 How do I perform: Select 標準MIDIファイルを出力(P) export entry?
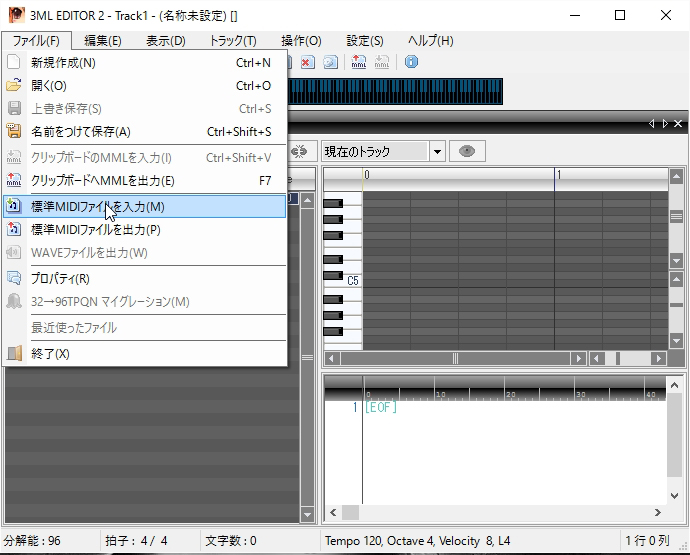pyautogui.click(x=144, y=229)
